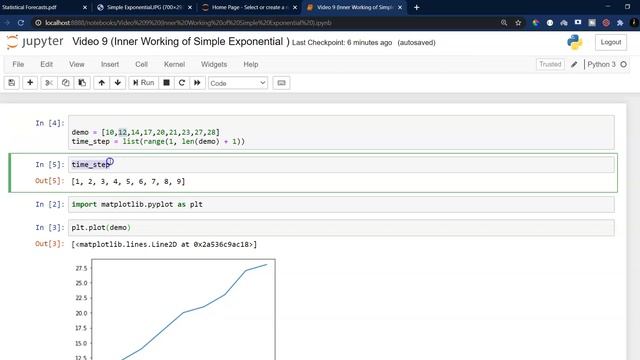The image size is (640, 360).
Task: Click the time_step code cell input
Action: click(x=341, y=164)
